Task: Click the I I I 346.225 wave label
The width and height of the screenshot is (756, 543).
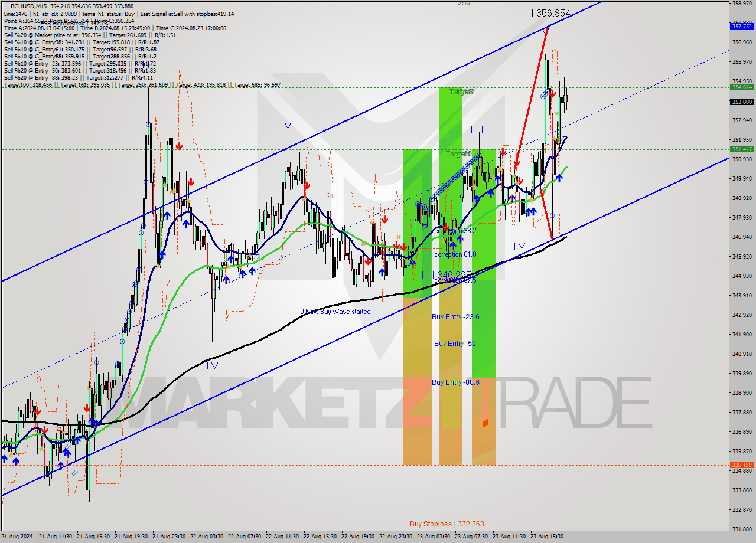Action: click(x=447, y=275)
